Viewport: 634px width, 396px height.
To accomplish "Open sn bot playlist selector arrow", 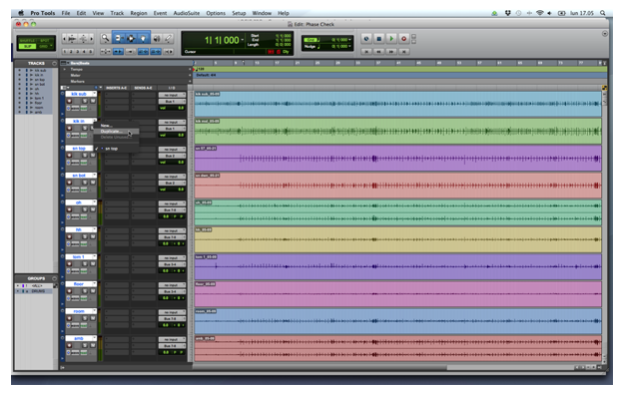I will (x=94, y=176).
